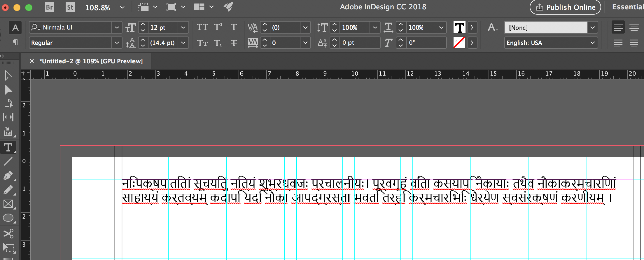Select the Gap tool
The height and width of the screenshot is (260, 644).
8,117
